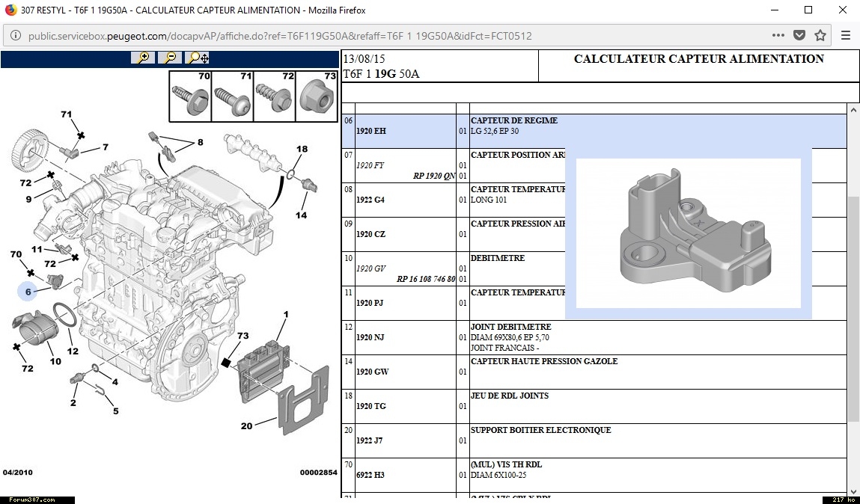Select the zoom and pan tool
The height and width of the screenshot is (504, 860).
[198, 58]
